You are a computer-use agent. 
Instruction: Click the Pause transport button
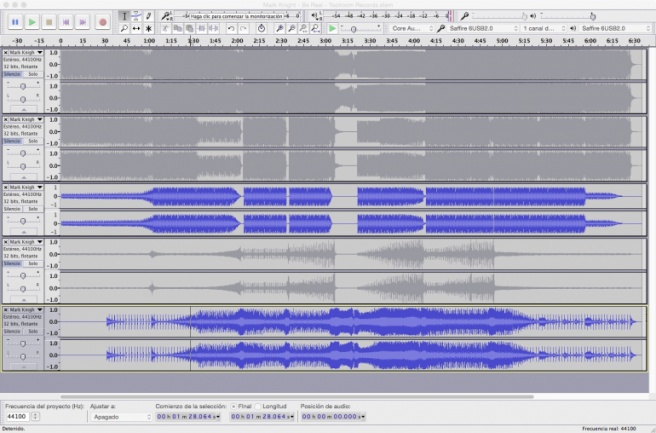(x=15, y=22)
